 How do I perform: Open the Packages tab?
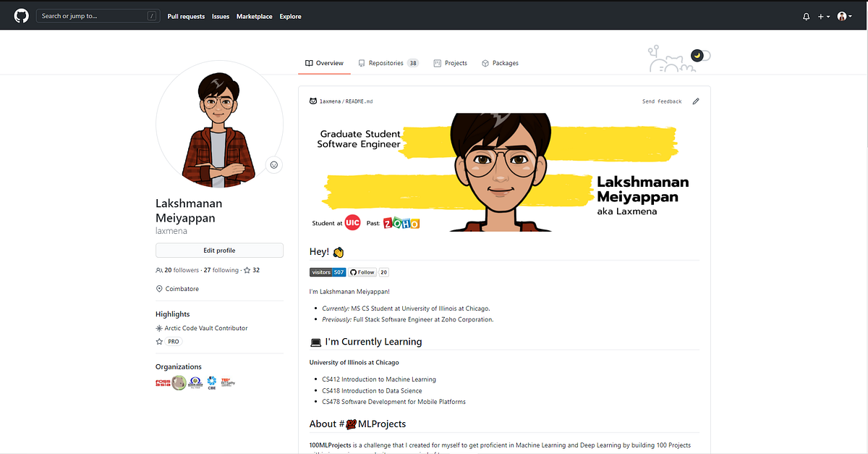500,63
